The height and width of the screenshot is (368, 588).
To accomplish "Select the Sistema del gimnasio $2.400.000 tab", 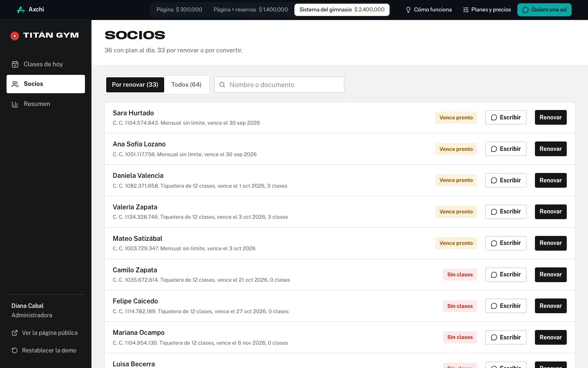I will 342,10.
